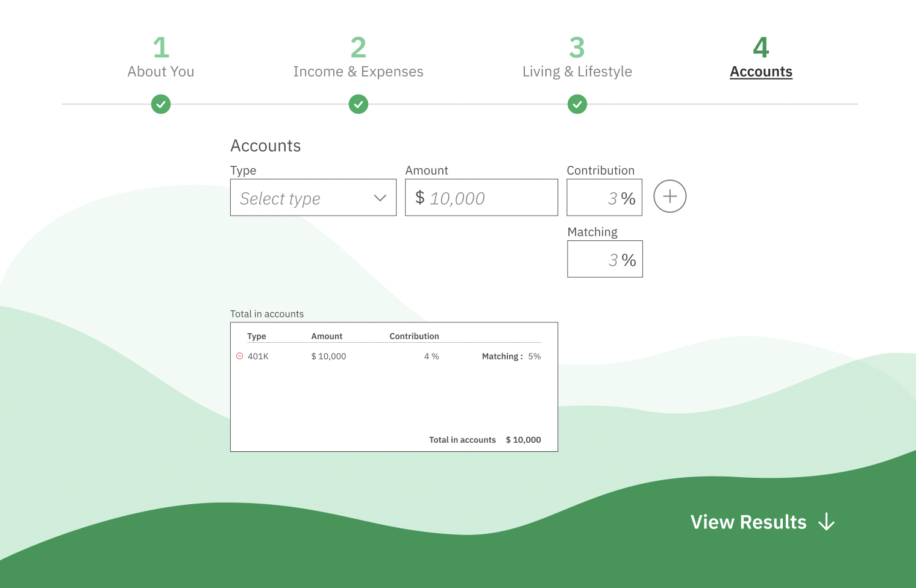Viewport: 916px width, 588px height.
Task: Expand account type options to choose IRA
Action: click(x=313, y=197)
